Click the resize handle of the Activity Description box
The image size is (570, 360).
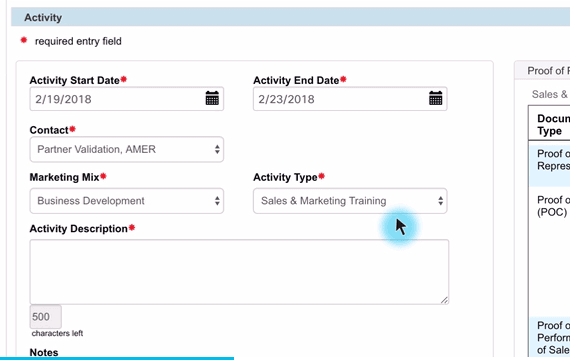point(444,300)
